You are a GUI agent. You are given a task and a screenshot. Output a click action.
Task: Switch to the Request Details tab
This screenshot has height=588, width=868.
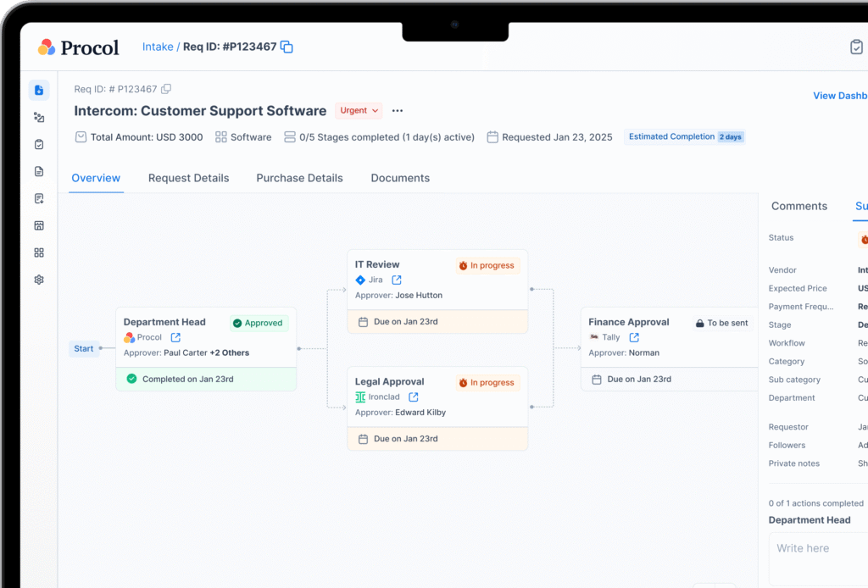point(188,178)
